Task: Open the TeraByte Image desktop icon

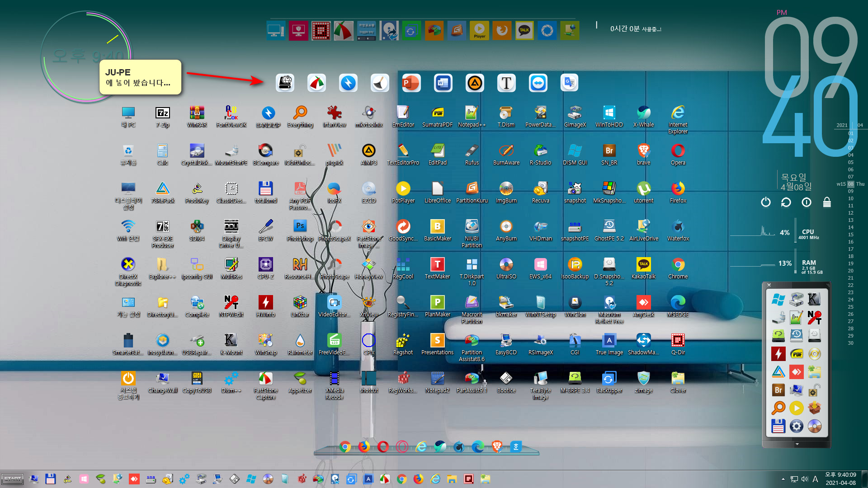Action: (x=540, y=385)
